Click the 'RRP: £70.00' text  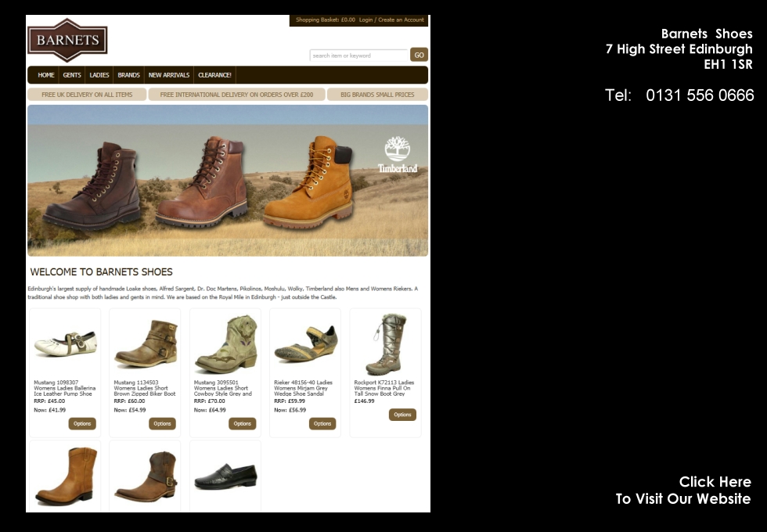(x=210, y=401)
